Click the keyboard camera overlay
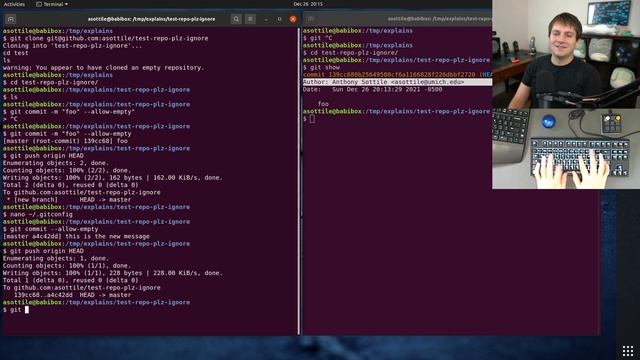This screenshot has width=640, height=360. (x=566, y=149)
